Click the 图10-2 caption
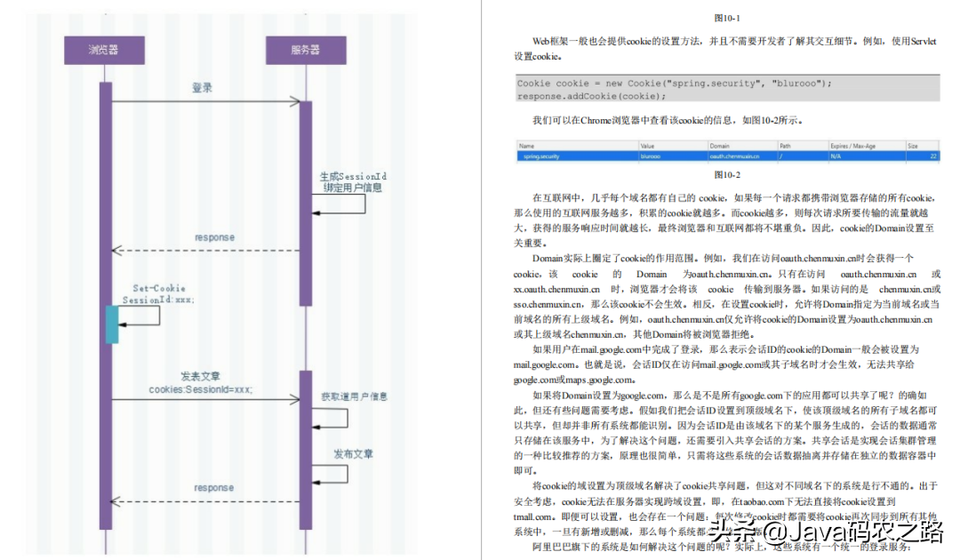This screenshot has width=960, height=560. [727, 175]
